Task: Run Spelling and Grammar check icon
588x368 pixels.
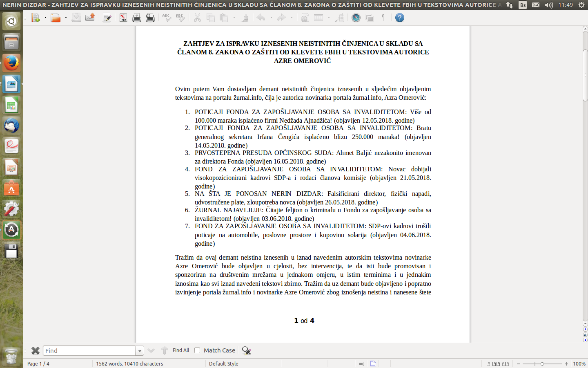Action: 167,18
